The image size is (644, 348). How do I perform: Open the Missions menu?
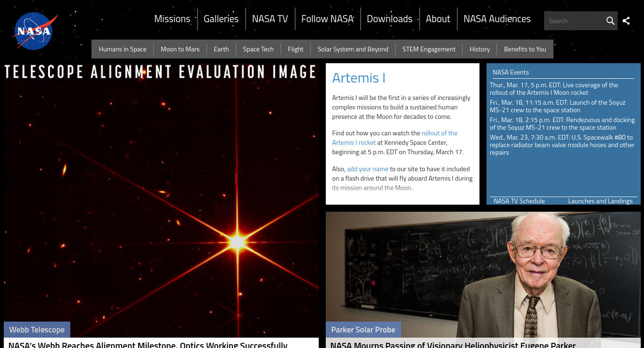click(172, 19)
